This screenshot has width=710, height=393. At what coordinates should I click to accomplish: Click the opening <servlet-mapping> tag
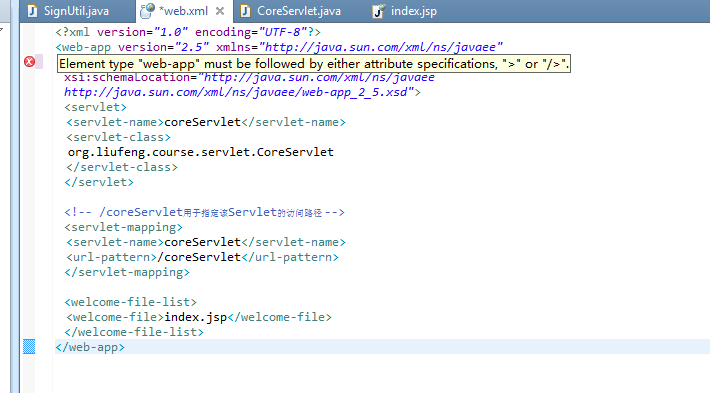[124, 227]
